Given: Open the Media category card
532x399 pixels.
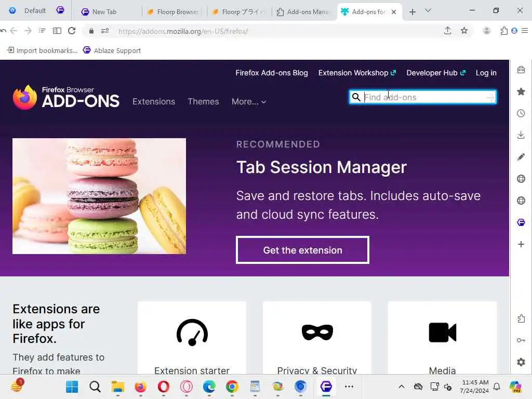Looking at the screenshot, I should click(x=443, y=338).
